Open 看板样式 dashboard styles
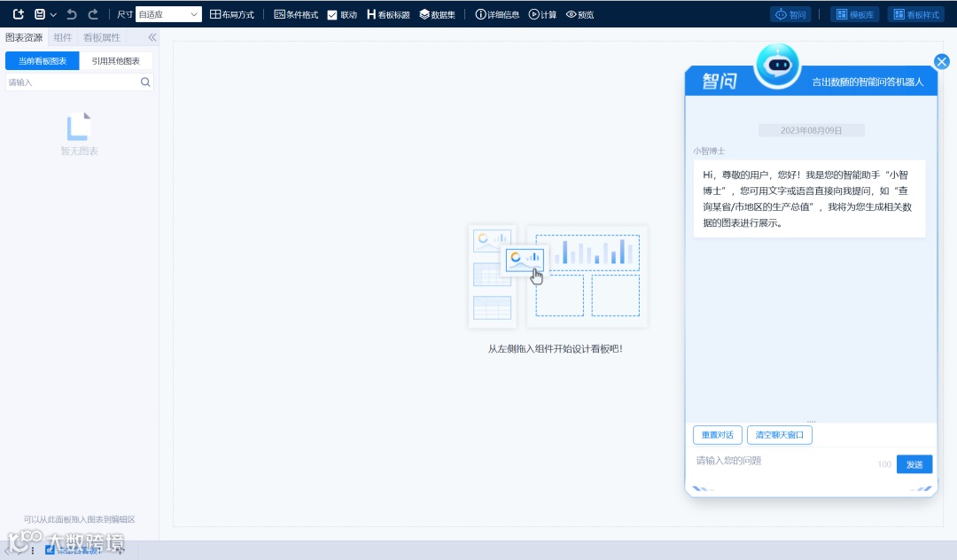The height and width of the screenshot is (560, 957). click(916, 14)
